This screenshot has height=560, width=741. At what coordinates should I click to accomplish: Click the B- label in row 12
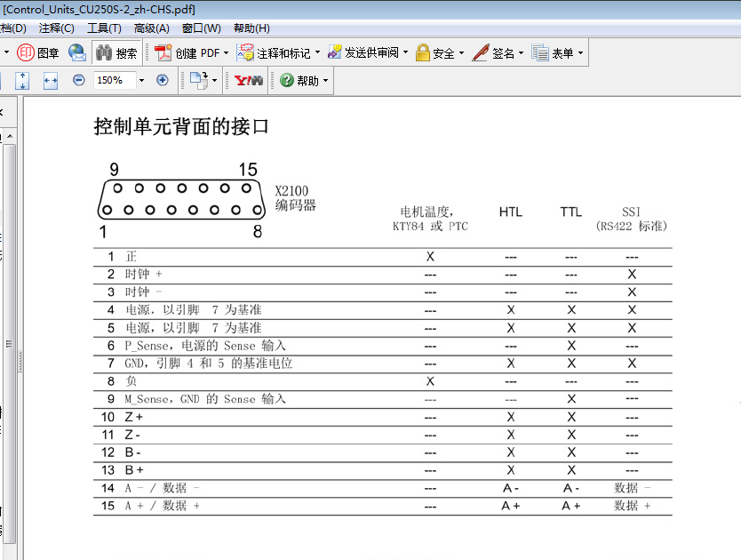tap(132, 452)
